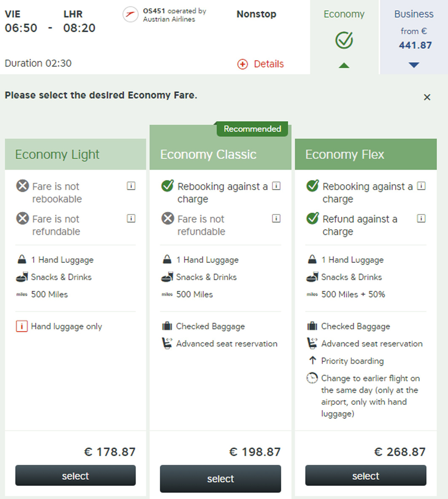Click the red Hand luggage only info icon
Image resolution: width=448 pixels, height=499 pixels.
(x=21, y=326)
